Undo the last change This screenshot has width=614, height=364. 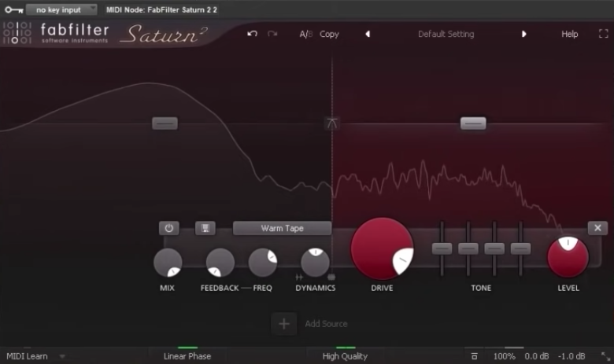pos(252,34)
